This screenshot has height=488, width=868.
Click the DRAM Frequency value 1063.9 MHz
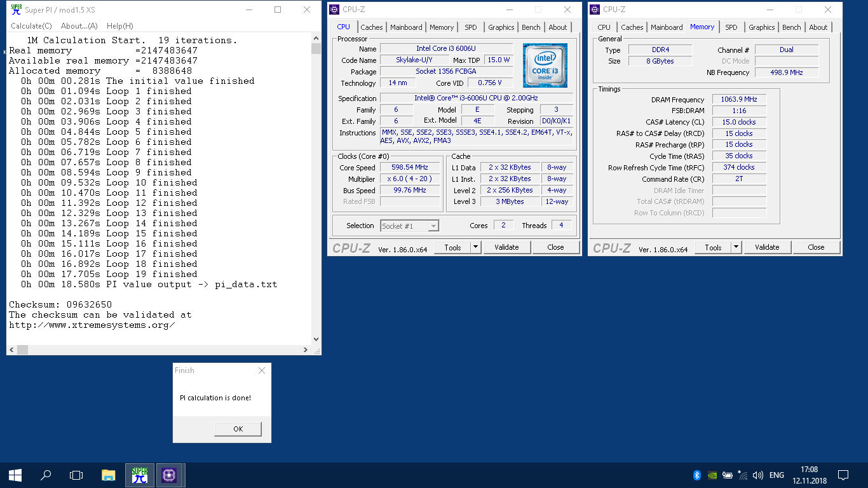pos(739,100)
